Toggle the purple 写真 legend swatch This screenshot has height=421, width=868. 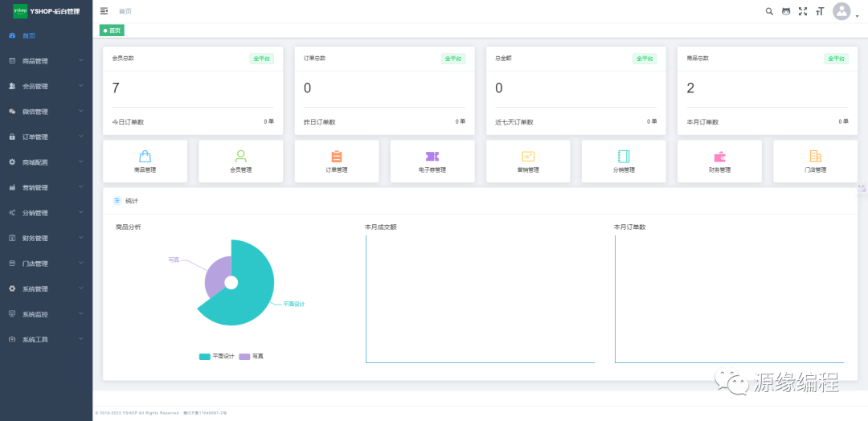(x=244, y=356)
